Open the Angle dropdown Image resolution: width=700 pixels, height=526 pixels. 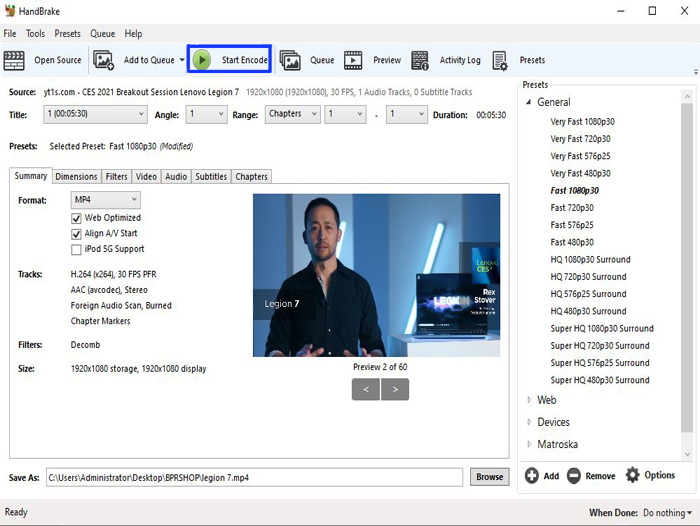206,114
